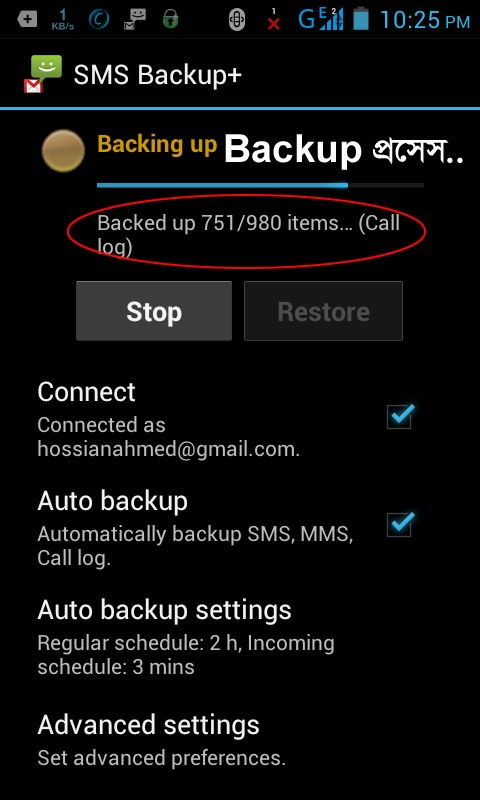Stop the running backup
Viewport: 480px width, 800px height.
pyautogui.click(x=154, y=311)
